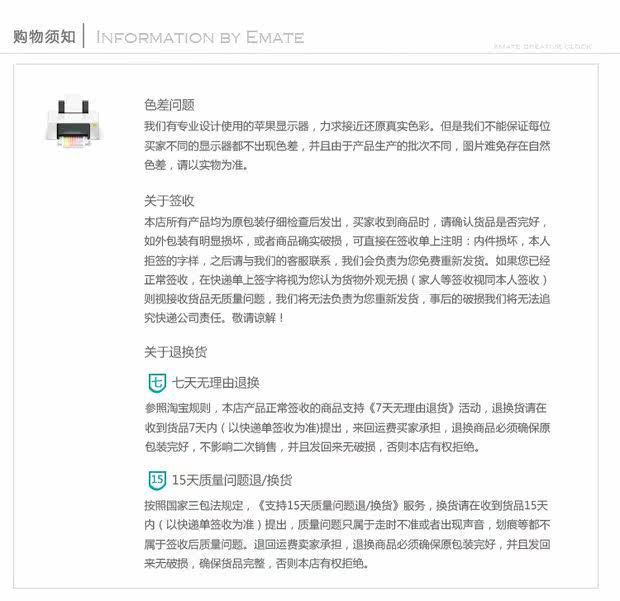Image resolution: width=620 pixels, height=601 pixels.
Task: Click the printer icon beside 色差问题
Action: point(74,122)
